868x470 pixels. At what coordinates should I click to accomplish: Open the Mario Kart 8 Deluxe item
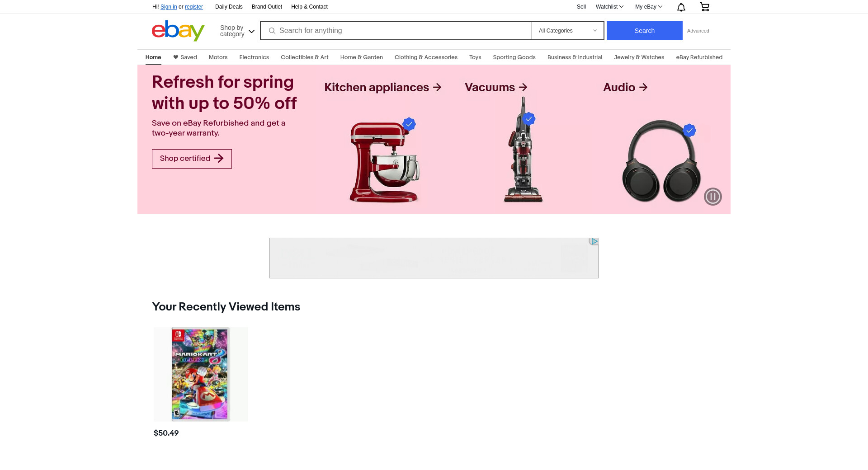click(x=201, y=375)
